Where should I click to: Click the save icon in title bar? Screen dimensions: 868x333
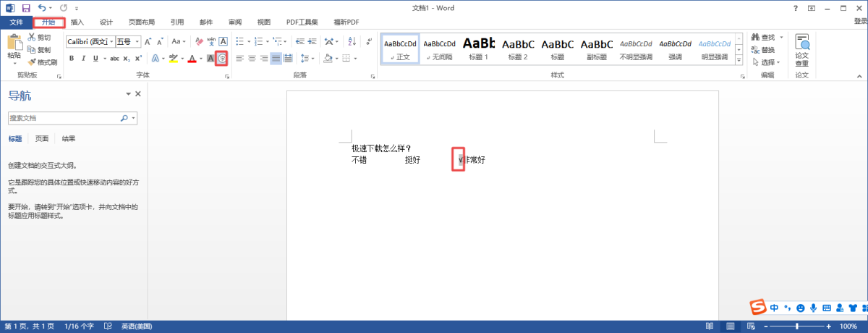point(26,8)
